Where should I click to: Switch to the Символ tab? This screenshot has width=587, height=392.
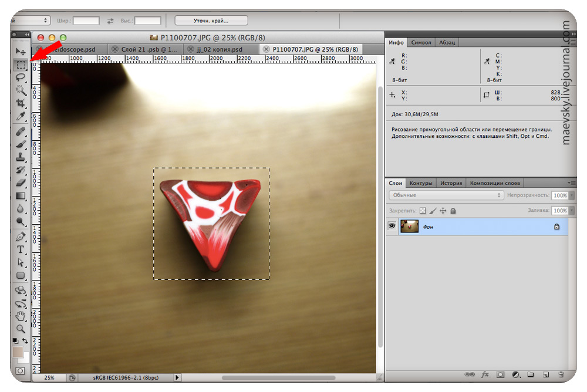[421, 42]
